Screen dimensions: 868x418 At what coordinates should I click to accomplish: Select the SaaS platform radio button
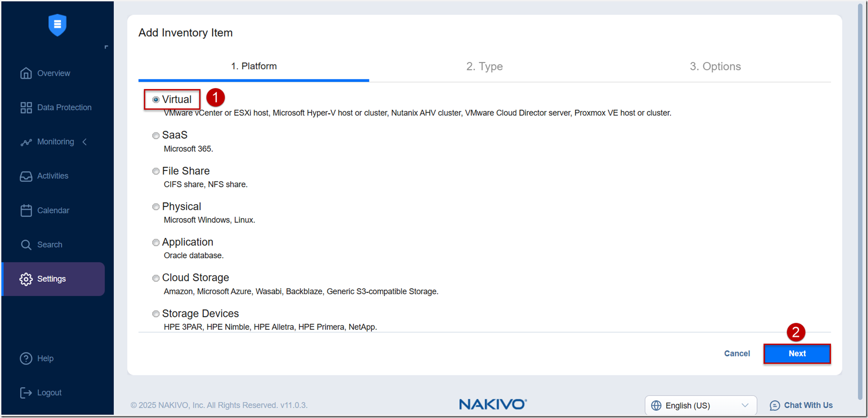coord(156,135)
